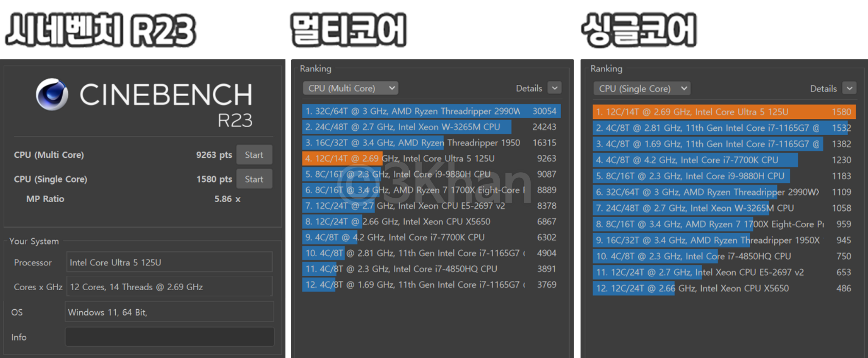Click the Details label in single core ranking
868x358 pixels.
tap(823, 89)
